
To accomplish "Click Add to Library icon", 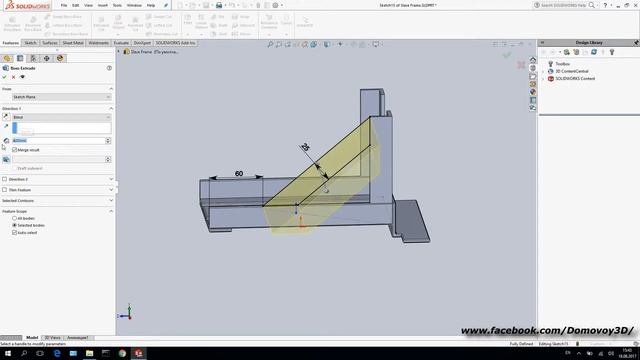I will point(567,52).
